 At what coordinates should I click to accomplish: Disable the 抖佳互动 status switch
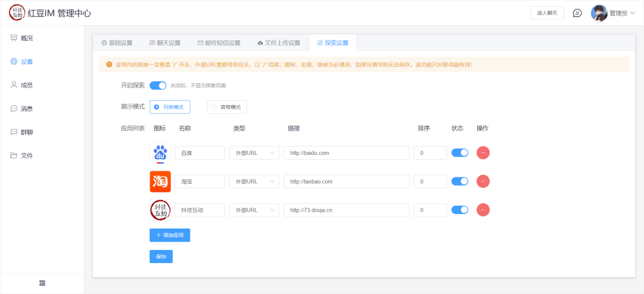(460, 210)
